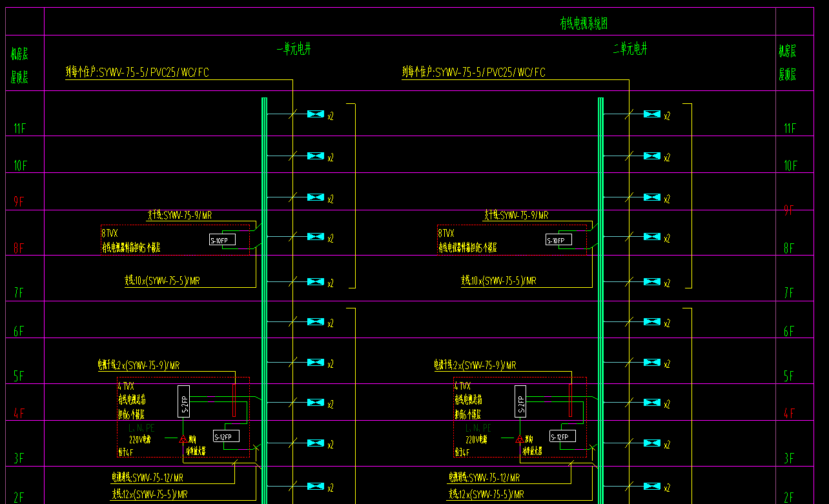This screenshot has height=504, width=829.
Task: Click the 二单元电井 heading
Action: point(629,49)
